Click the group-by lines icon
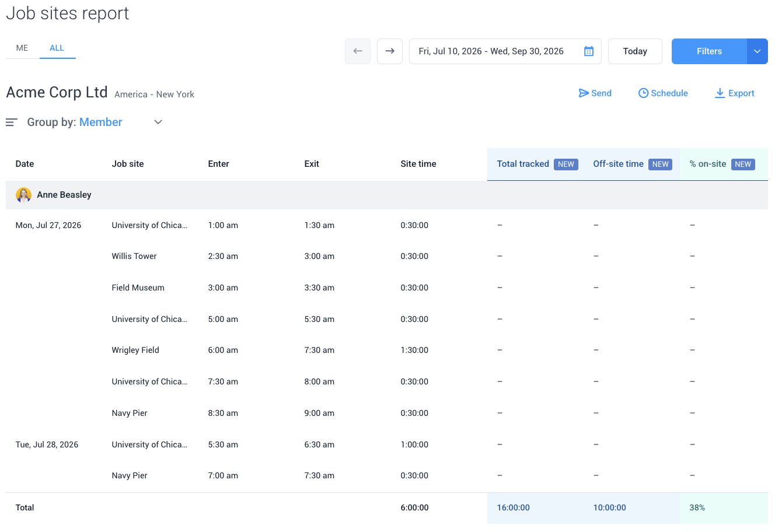Image resolution: width=775 pixels, height=532 pixels. click(x=12, y=122)
